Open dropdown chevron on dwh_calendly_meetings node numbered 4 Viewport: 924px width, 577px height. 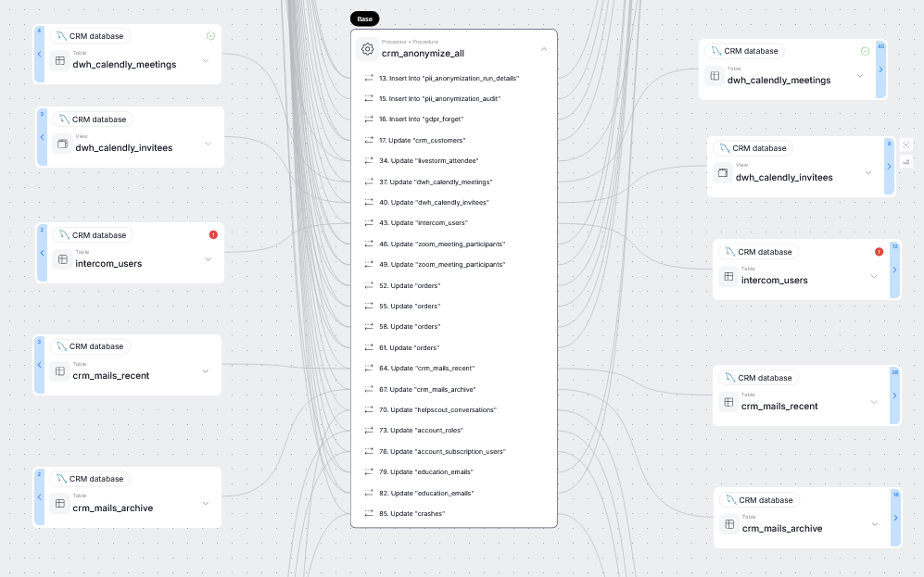pos(205,61)
